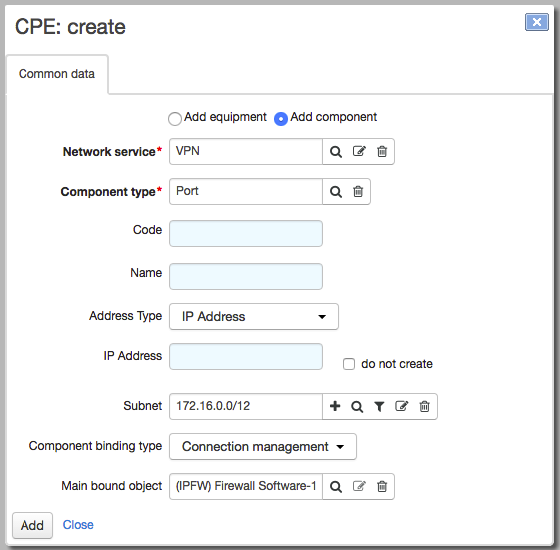The width and height of the screenshot is (560, 550).
Task: Search for a Main bound object
Action: click(335, 486)
